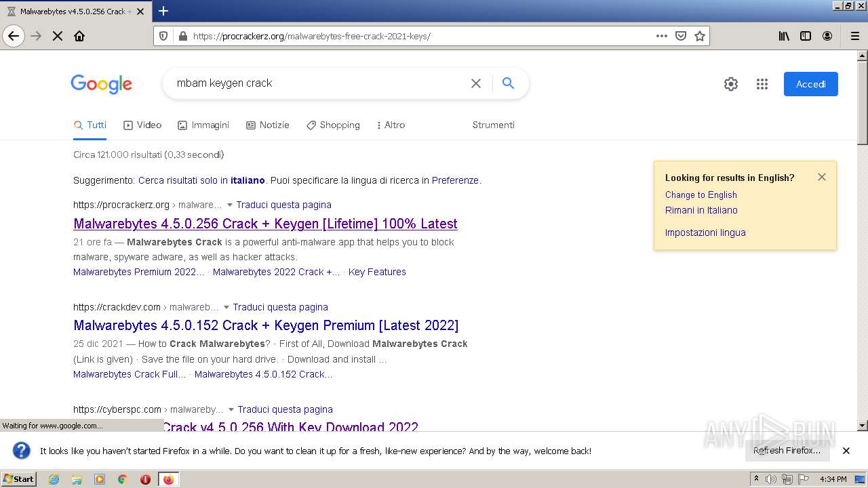The width and height of the screenshot is (868, 488).
Task: Switch to Video results tab
Action: 142,125
